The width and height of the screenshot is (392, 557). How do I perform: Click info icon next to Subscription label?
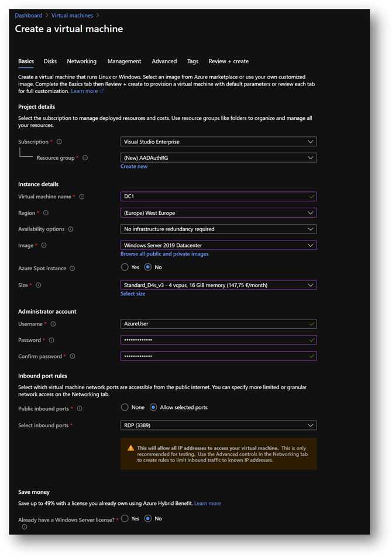pos(59,142)
